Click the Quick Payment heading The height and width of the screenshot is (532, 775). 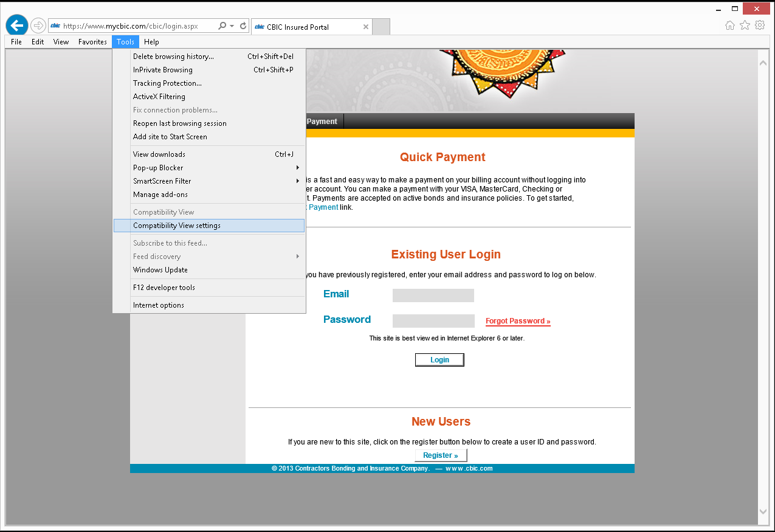click(443, 157)
